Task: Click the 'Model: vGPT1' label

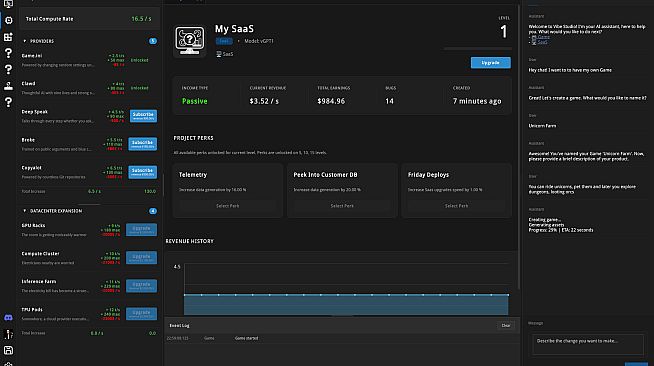Action: pos(259,41)
